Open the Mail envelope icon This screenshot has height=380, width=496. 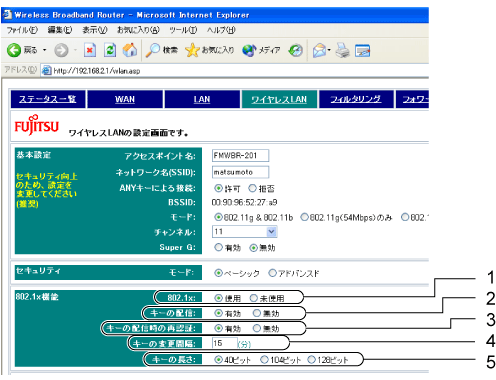tap(320, 50)
